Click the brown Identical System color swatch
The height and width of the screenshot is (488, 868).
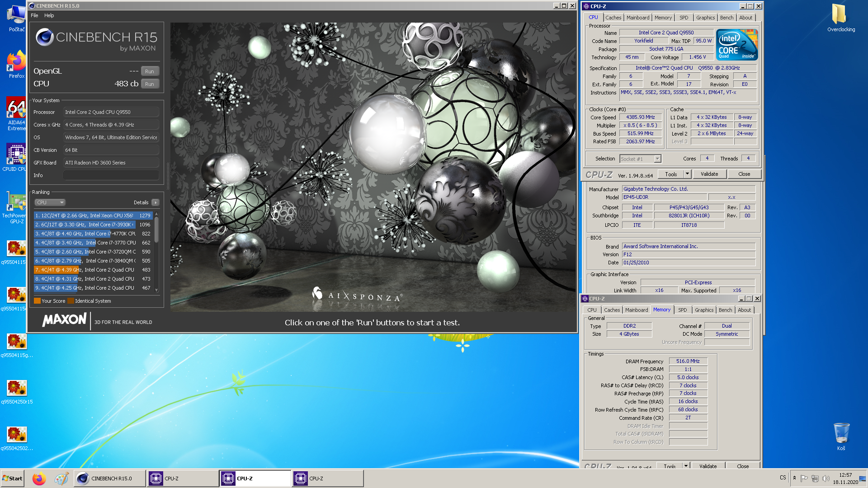(x=71, y=301)
